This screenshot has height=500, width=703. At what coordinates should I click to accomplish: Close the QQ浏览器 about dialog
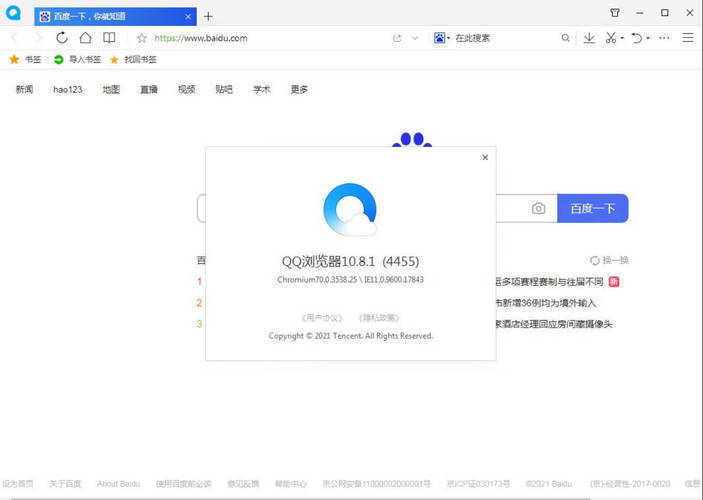(485, 157)
